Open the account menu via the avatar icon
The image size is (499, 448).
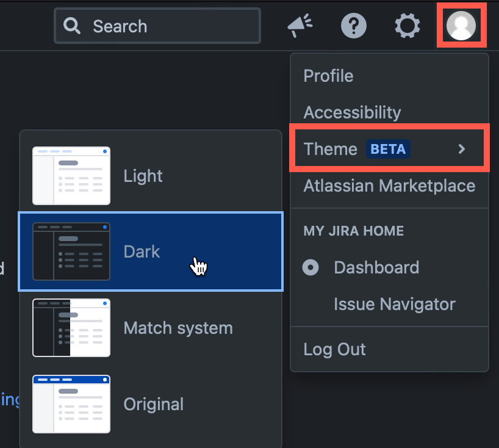(x=461, y=26)
